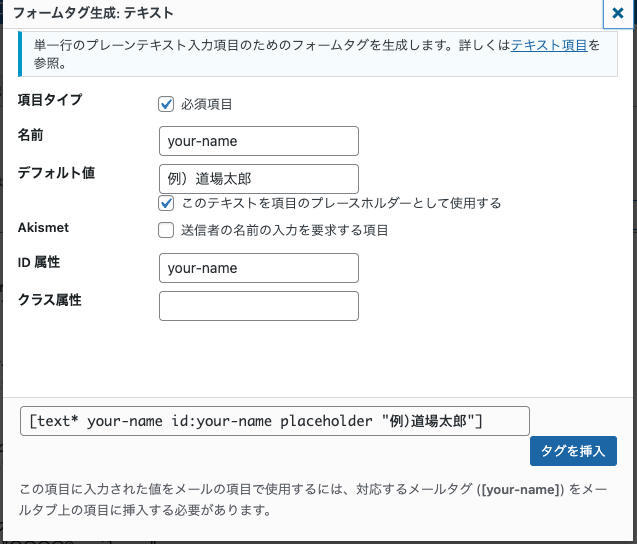Close the フォームタグ生成 dialog with X
The width and height of the screenshot is (637, 544).
point(618,13)
